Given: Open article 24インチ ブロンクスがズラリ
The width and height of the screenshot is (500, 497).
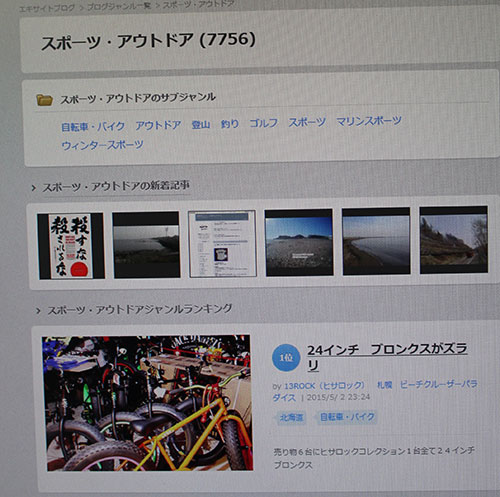Looking at the screenshot, I should 387,357.
